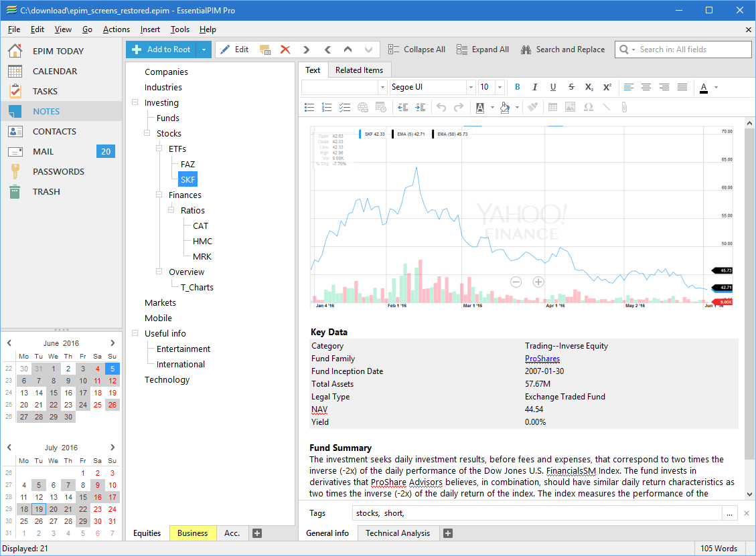Switch to the Technical Analysis tab
Screen dimensions: 756x556
[x=398, y=533]
